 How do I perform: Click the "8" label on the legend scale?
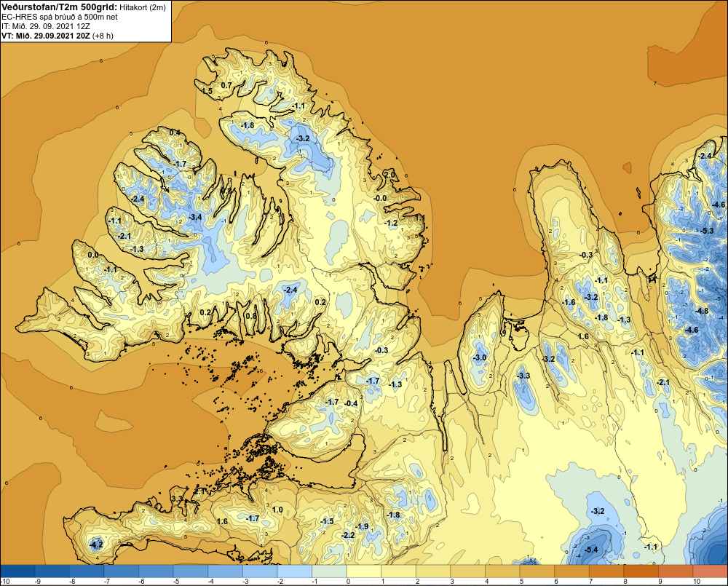coord(625,582)
